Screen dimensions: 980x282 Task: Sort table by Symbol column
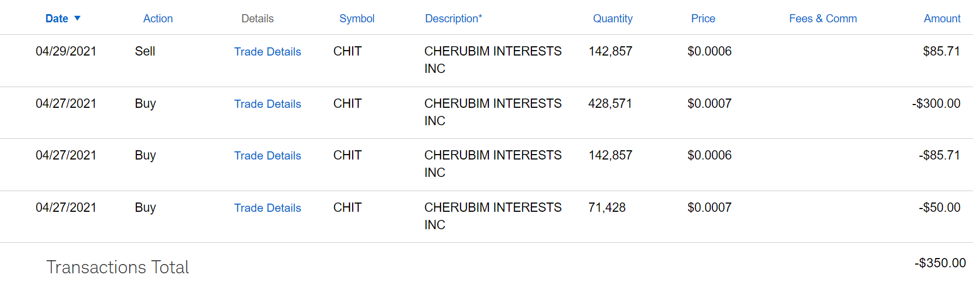[x=356, y=19]
